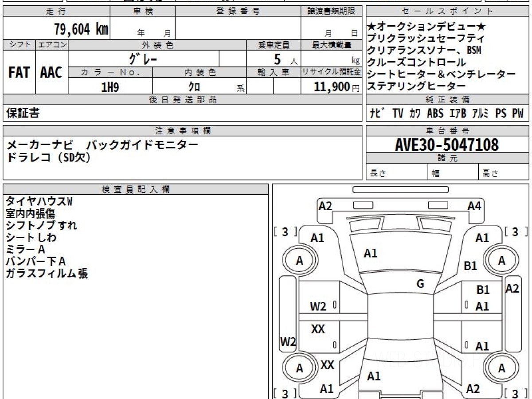Select the interior color クロ
This screenshot has height=399, width=532.
[x=194, y=87]
